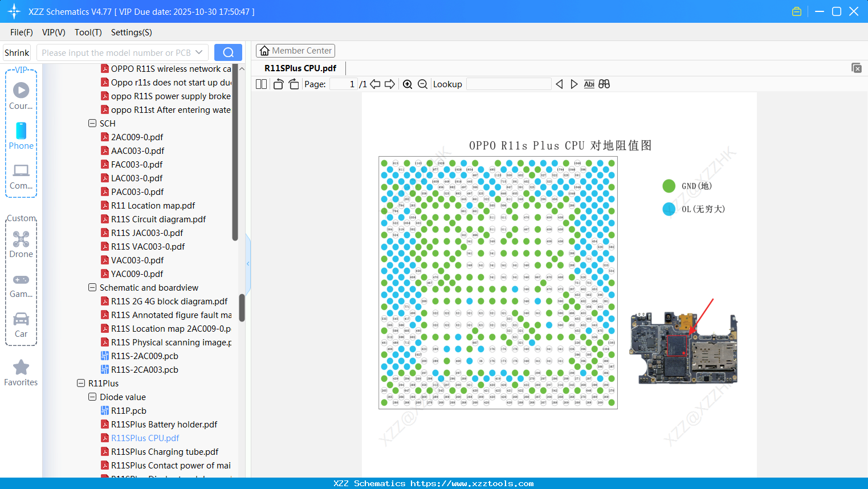Toggle the two-page view icon in PDF toolbar
868x489 pixels.
coord(262,84)
